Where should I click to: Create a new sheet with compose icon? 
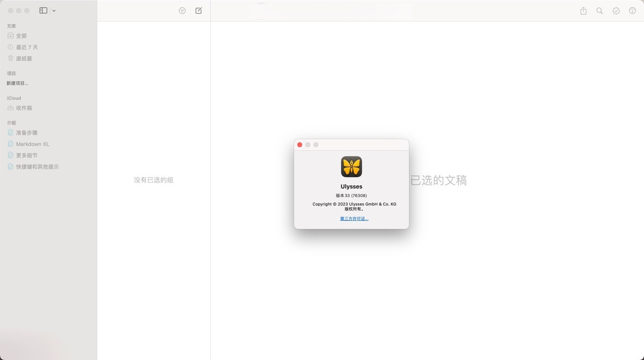coord(198,11)
